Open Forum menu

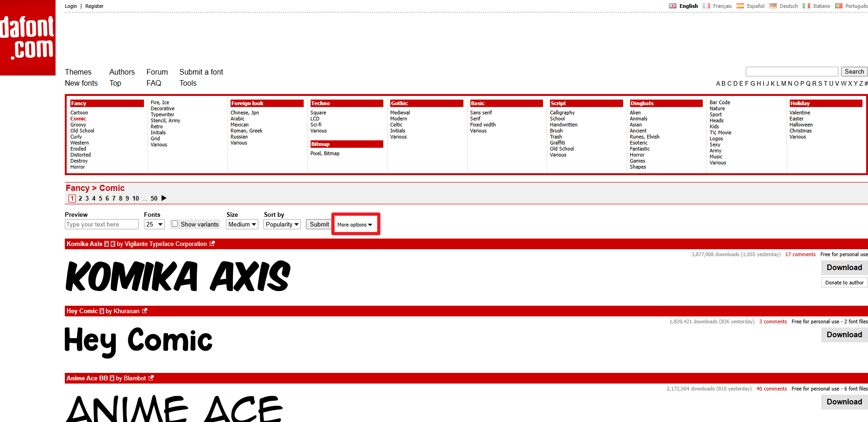pyautogui.click(x=157, y=72)
